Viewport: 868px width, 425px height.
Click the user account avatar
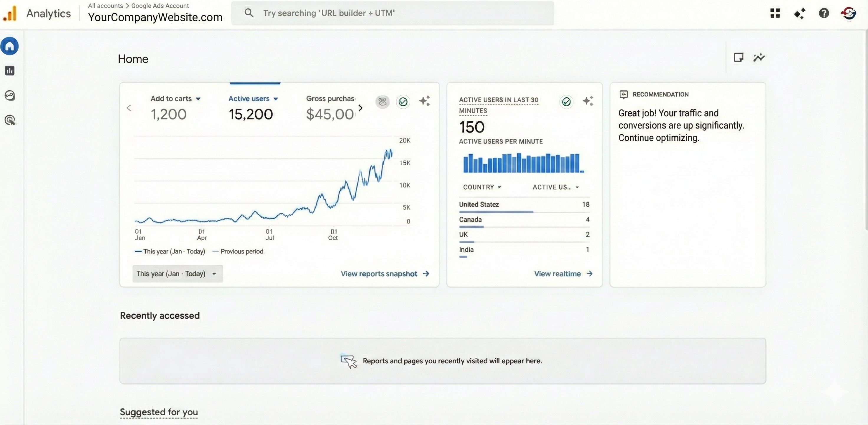point(848,13)
